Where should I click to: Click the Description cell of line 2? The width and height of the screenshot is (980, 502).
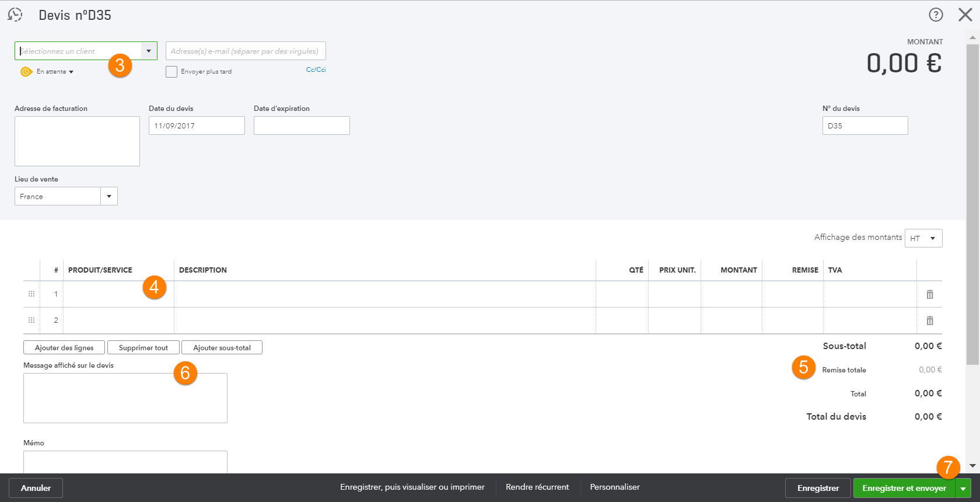pyautogui.click(x=385, y=320)
